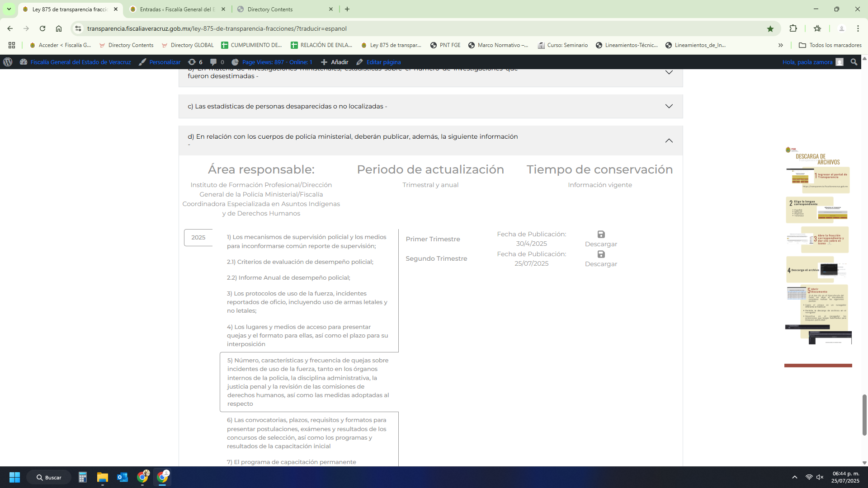Click the WordPress logo icon in admin bar

coord(8,62)
